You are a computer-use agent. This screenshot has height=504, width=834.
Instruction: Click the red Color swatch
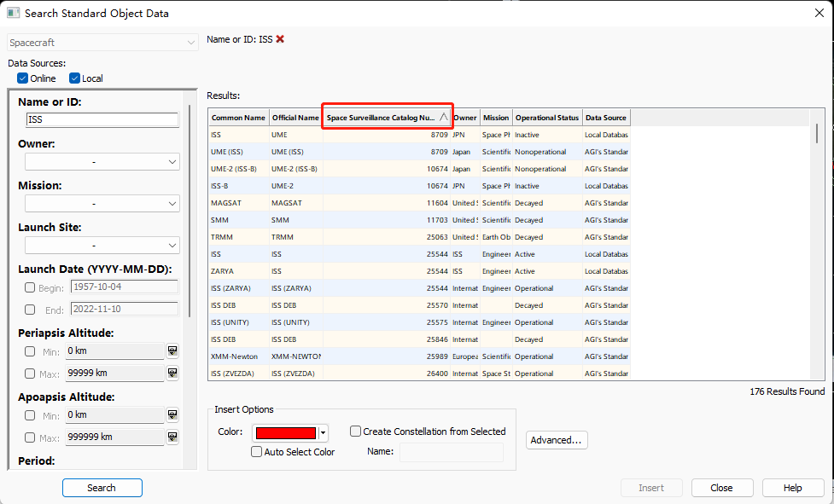click(x=286, y=433)
